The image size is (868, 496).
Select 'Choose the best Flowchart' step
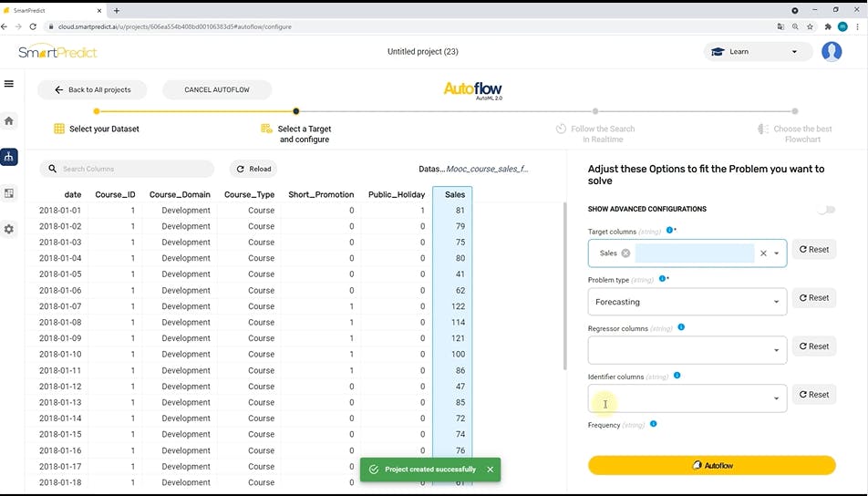(x=795, y=133)
